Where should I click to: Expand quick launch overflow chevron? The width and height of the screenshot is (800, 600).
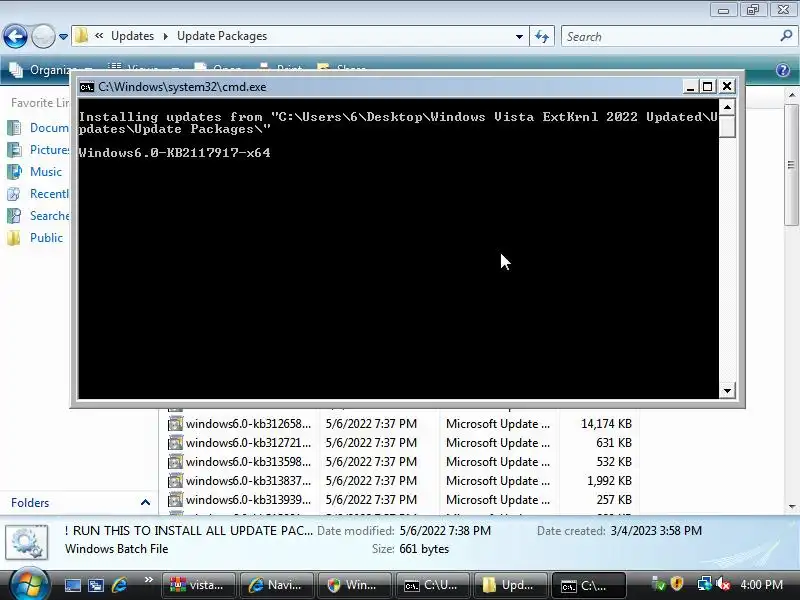point(148,580)
